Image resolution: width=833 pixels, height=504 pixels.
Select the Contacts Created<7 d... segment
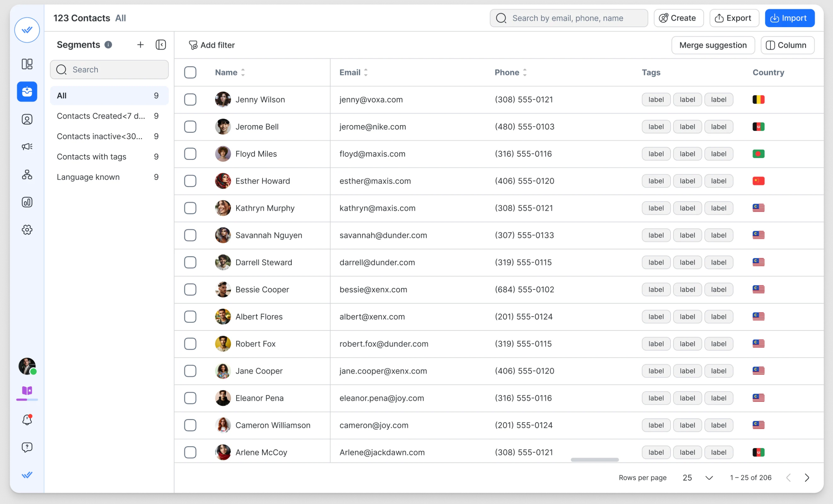[109, 116]
